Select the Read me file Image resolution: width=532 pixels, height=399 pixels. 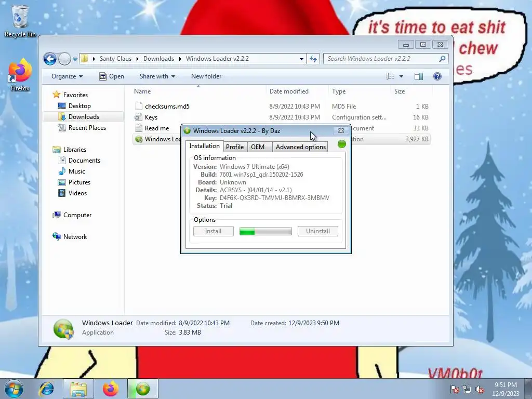tap(157, 128)
